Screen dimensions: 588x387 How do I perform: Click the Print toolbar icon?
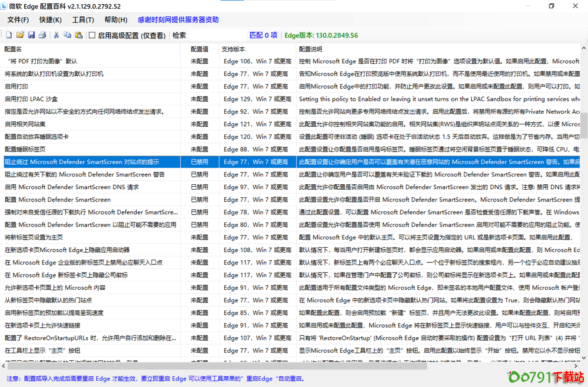point(42,35)
